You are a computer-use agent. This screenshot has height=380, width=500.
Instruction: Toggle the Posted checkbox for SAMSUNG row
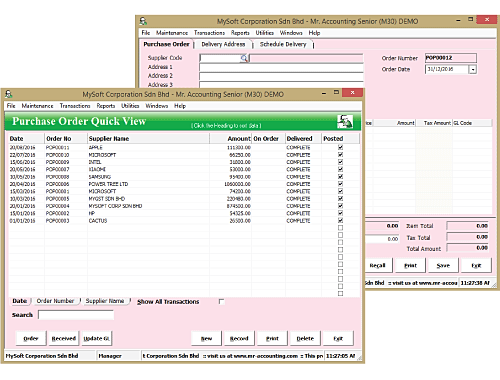coord(340,177)
